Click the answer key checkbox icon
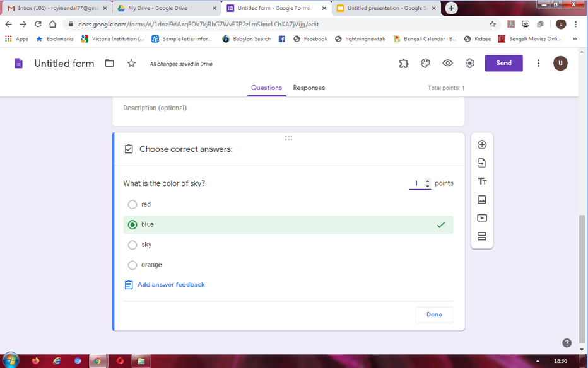588x368 pixels. [129, 149]
